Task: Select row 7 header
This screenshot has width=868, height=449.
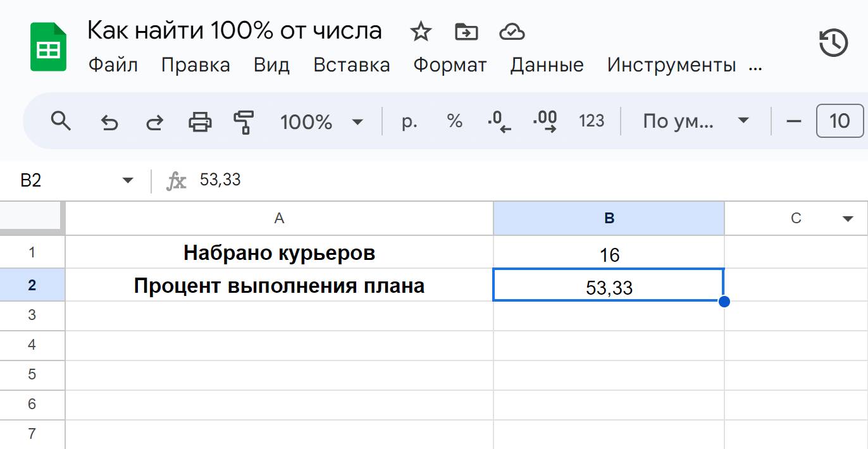Action: coord(32,434)
